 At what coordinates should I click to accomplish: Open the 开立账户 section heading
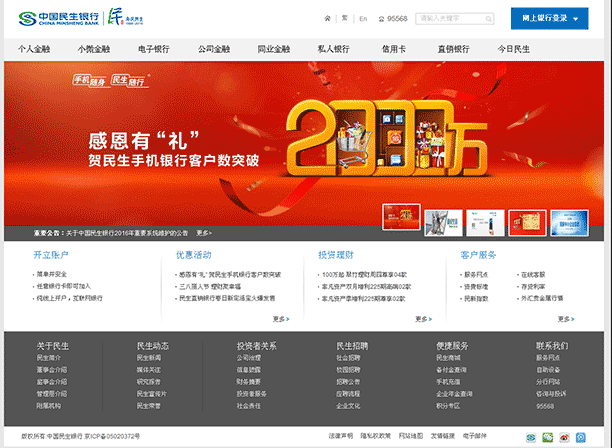[x=51, y=255]
